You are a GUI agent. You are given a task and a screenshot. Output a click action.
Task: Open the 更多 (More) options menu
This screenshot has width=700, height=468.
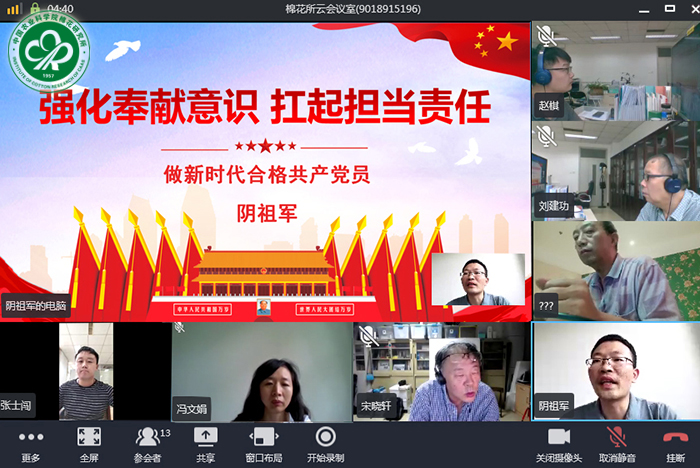coord(31,443)
